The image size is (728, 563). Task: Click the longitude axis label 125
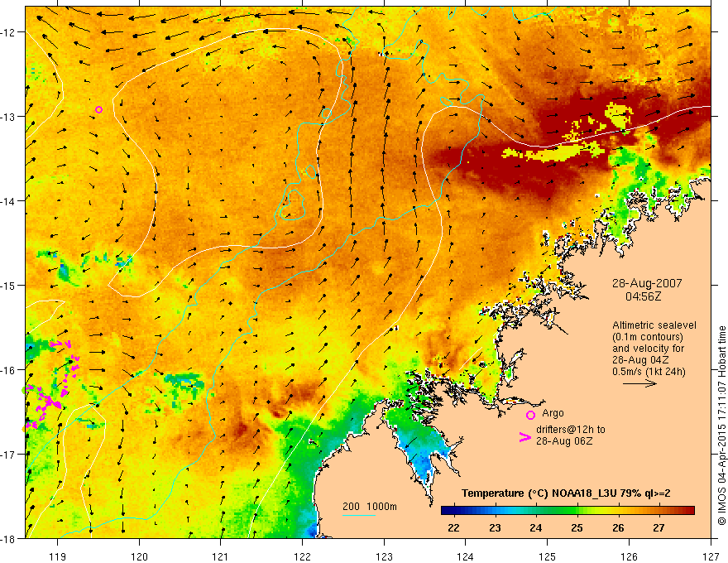coord(548,556)
